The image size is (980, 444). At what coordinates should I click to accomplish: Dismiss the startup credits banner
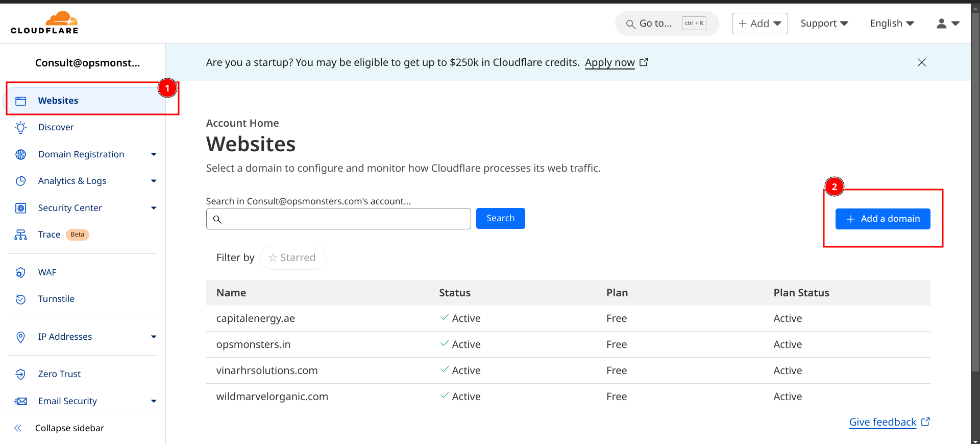(921, 62)
